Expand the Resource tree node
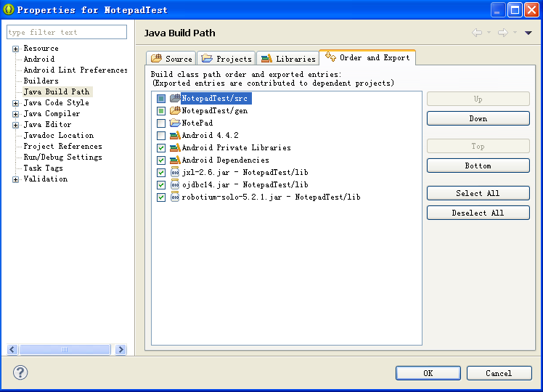Screen dimensions: 543x392 tap(15, 49)
